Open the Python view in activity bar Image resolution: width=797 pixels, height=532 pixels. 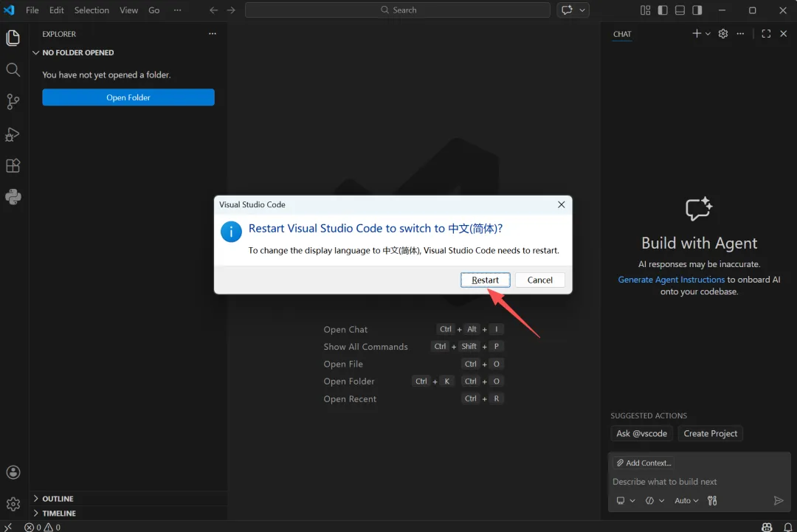coord(13,197)
